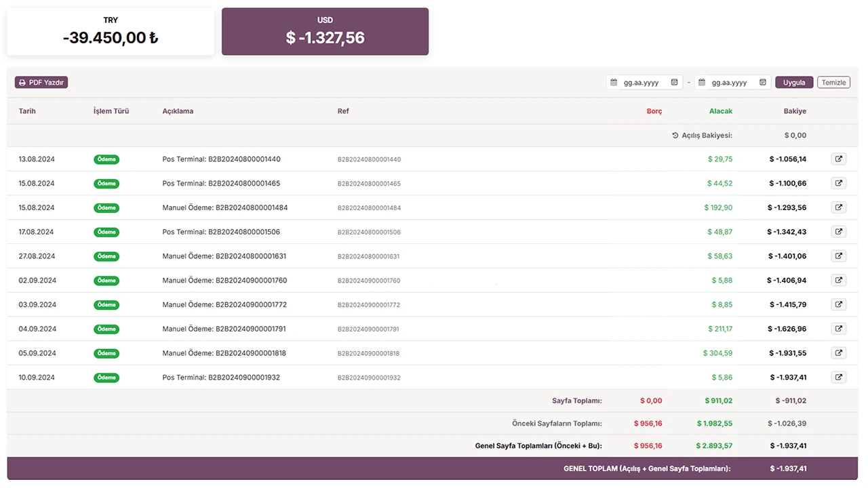Click the USD amount $ -1.327,56
This screenshot has width=868, height=488.
pyautogui.click(x=325, y=38)
